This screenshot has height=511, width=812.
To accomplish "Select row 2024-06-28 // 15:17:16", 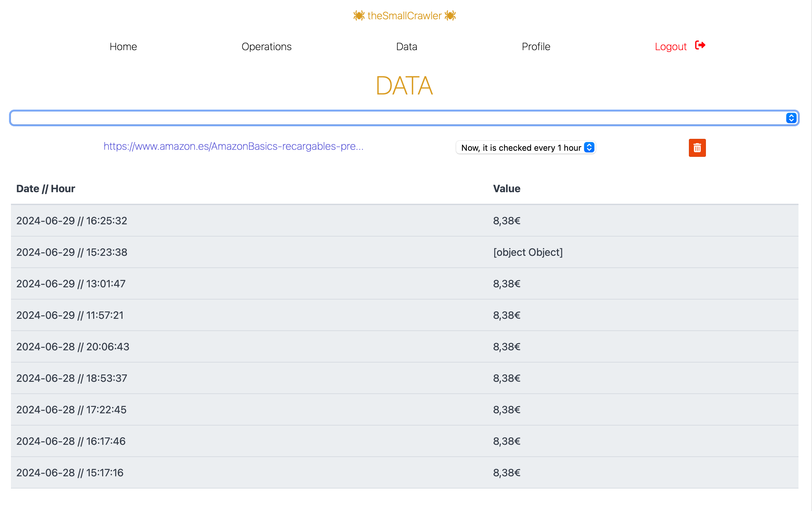I will pos(404,472).
